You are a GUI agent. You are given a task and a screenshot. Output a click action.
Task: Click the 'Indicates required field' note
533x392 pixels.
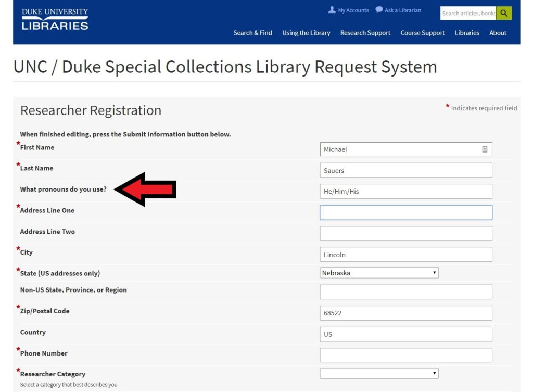[484, 108]
